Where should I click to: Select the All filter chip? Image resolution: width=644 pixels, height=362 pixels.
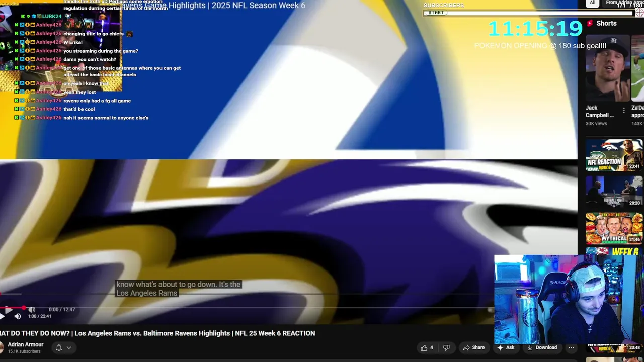click(x=592, y=3)
